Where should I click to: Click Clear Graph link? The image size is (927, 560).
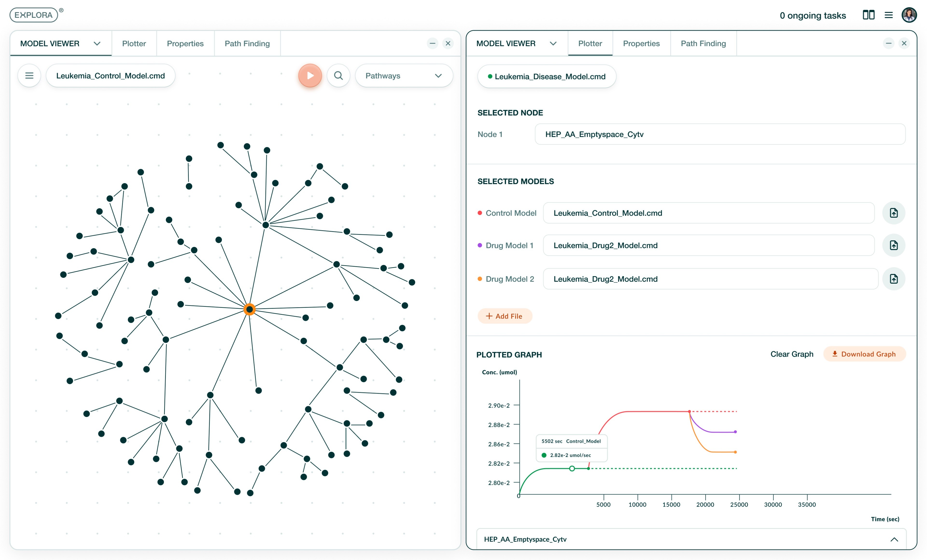point(792,354)
